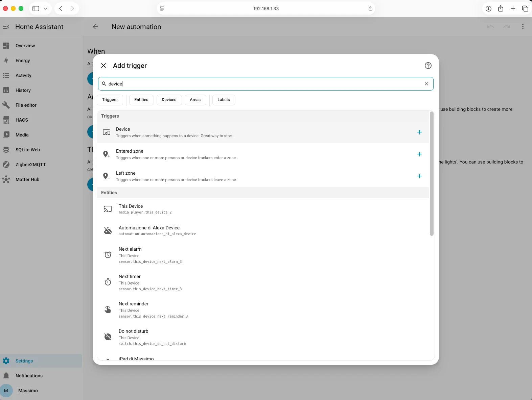Select the Entities filter chip

pos(141,100)
